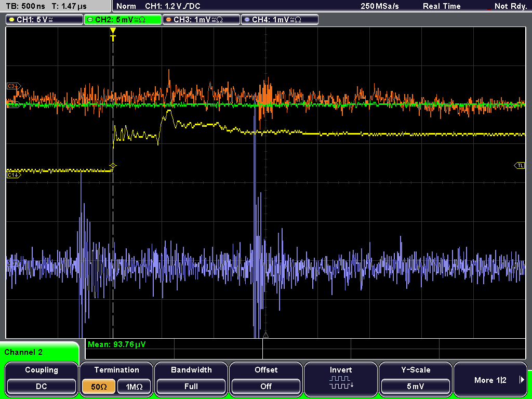Select the CH3: 1mV channel tab
This screenshot has height=399, width=532.
point(201,20)
